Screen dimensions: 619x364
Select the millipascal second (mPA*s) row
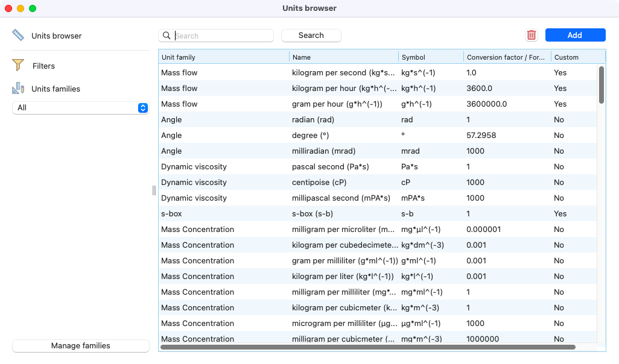click(x=378, y=198)
